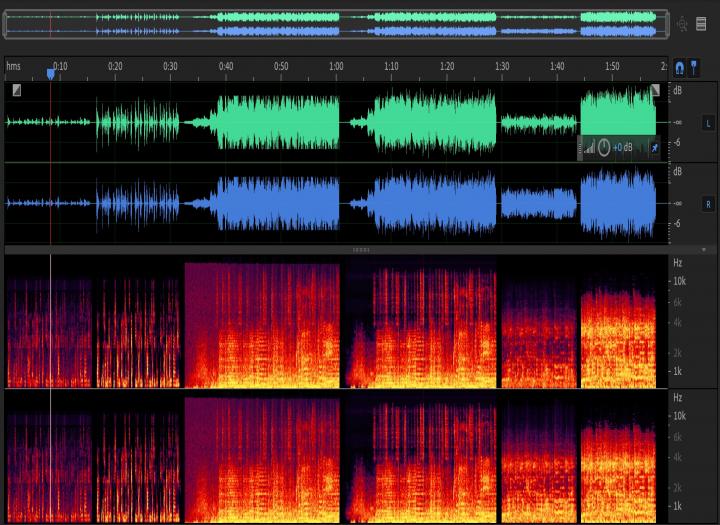Toggle the snapping magnet icon
Screen dimensions: 720x525
pos(680,67)
